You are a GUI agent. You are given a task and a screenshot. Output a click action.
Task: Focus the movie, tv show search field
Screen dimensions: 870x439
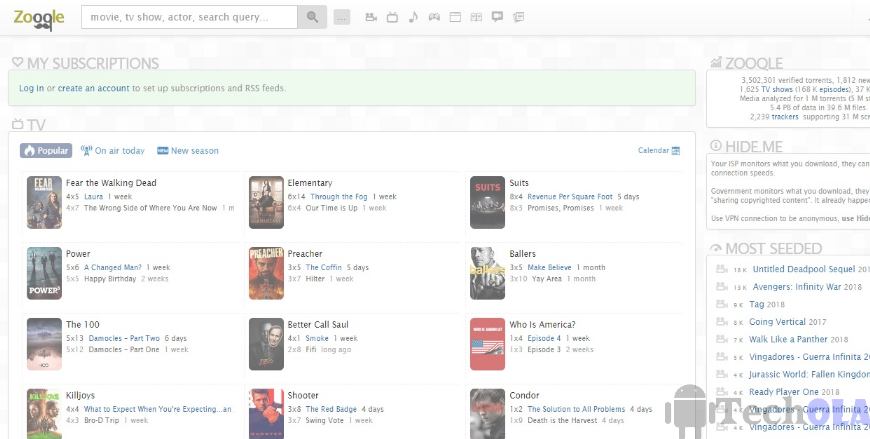coord(189,17)
